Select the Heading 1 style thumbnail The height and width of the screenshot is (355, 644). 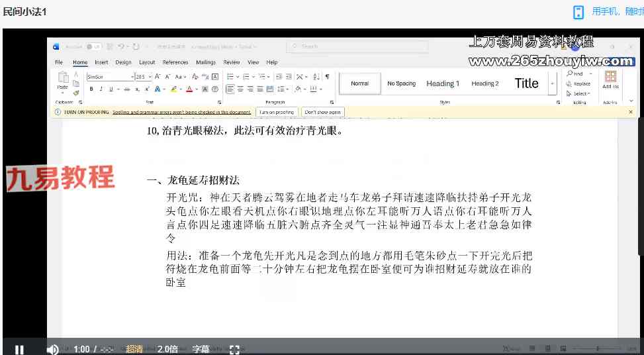[443, 83]
